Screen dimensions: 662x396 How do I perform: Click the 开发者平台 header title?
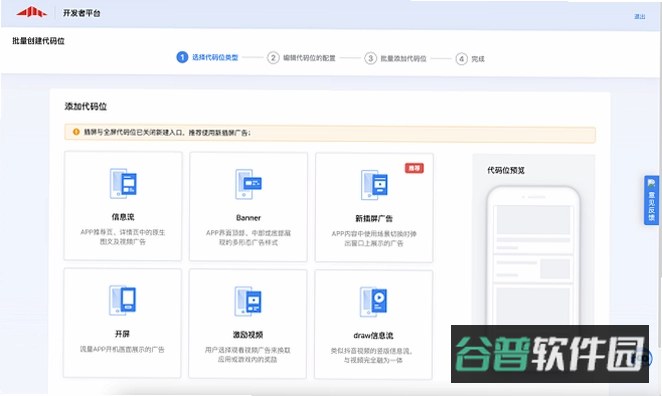[x=81, y=13]
